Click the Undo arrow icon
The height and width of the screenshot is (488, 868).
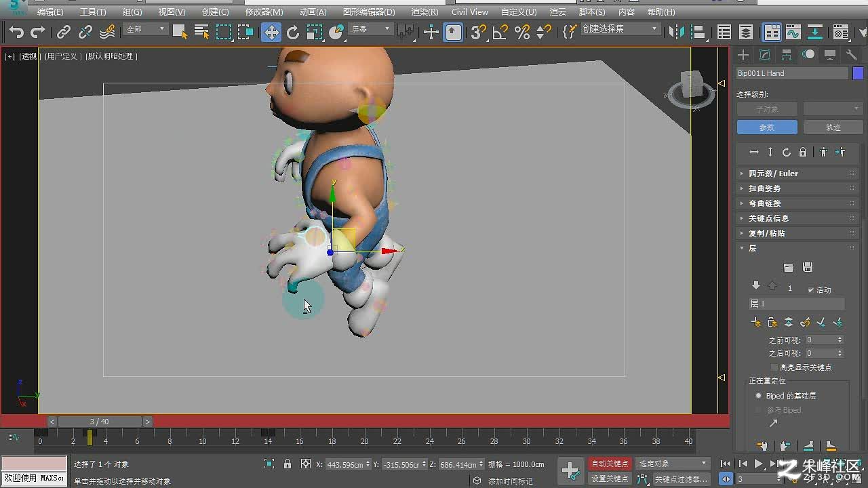[x=16, y=32]
